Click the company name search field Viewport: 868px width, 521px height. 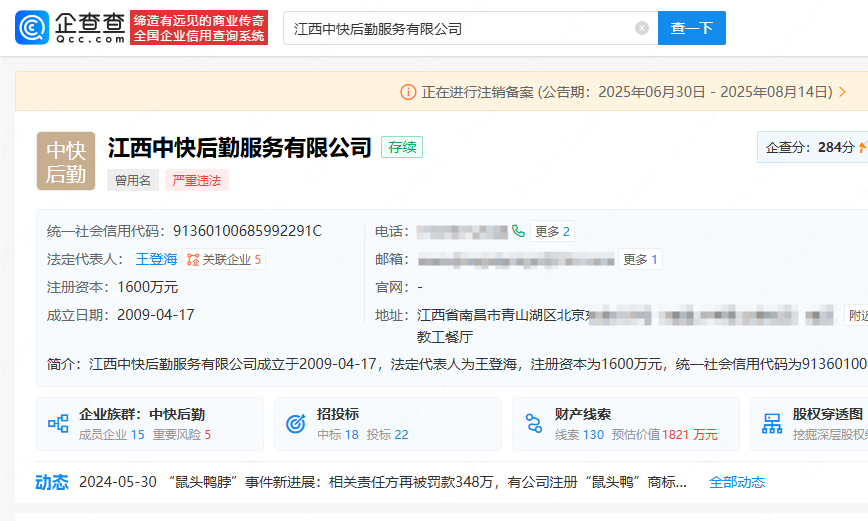[x=460, y=28]
